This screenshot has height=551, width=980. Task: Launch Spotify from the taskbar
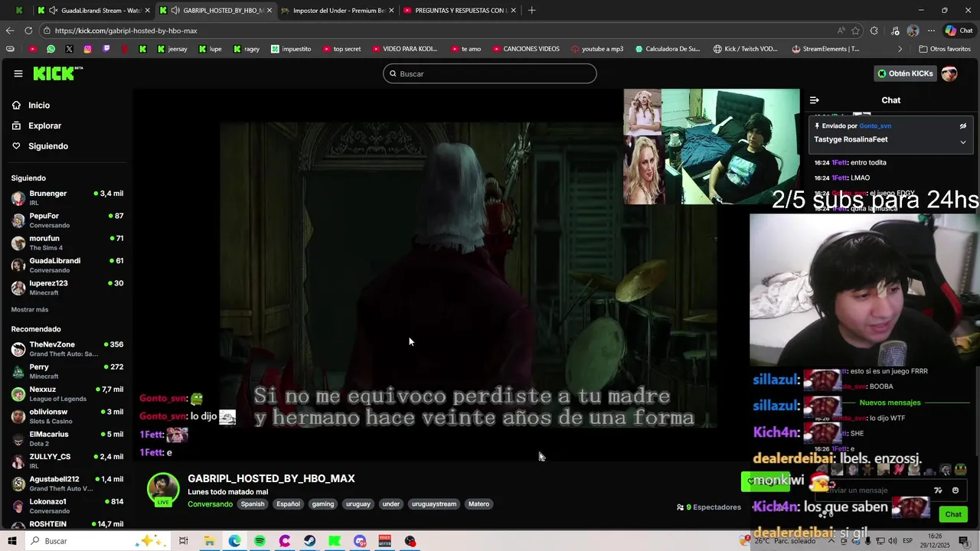[x=260, y=541]
